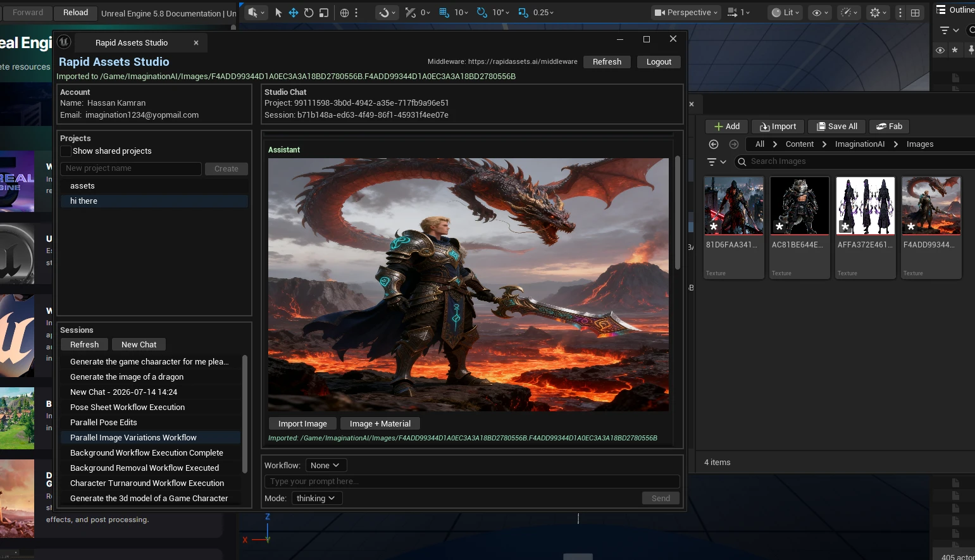Viewport: 975px width, 560px height.
Task: Start a New Chat session
Action: coord(139,345)
